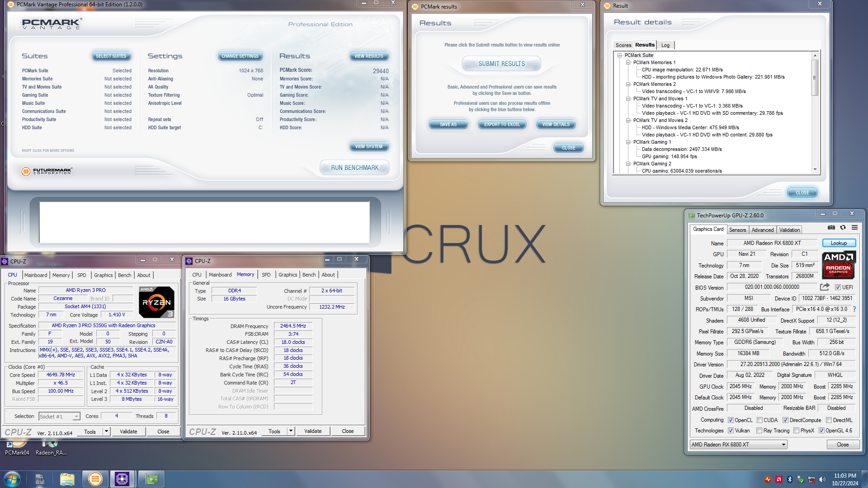
Task: Switch to GPU-Z taskbar button
Action: (151, 479)
